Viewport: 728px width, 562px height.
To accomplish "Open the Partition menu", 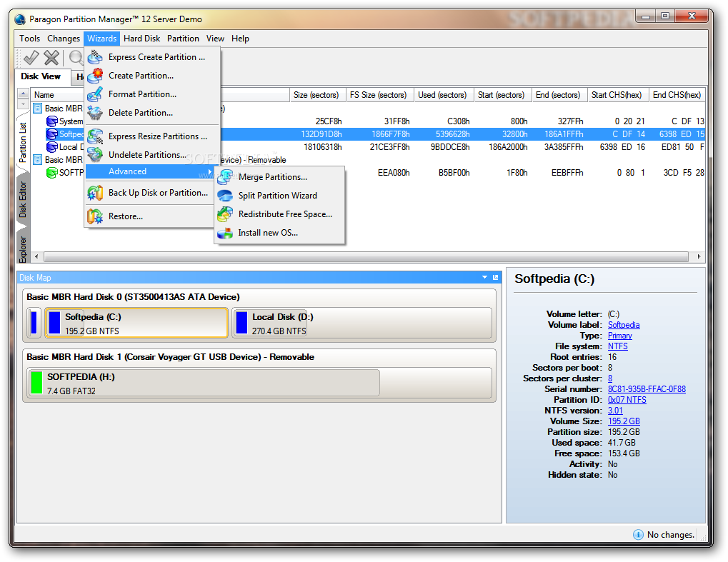I will pos(183,39).
